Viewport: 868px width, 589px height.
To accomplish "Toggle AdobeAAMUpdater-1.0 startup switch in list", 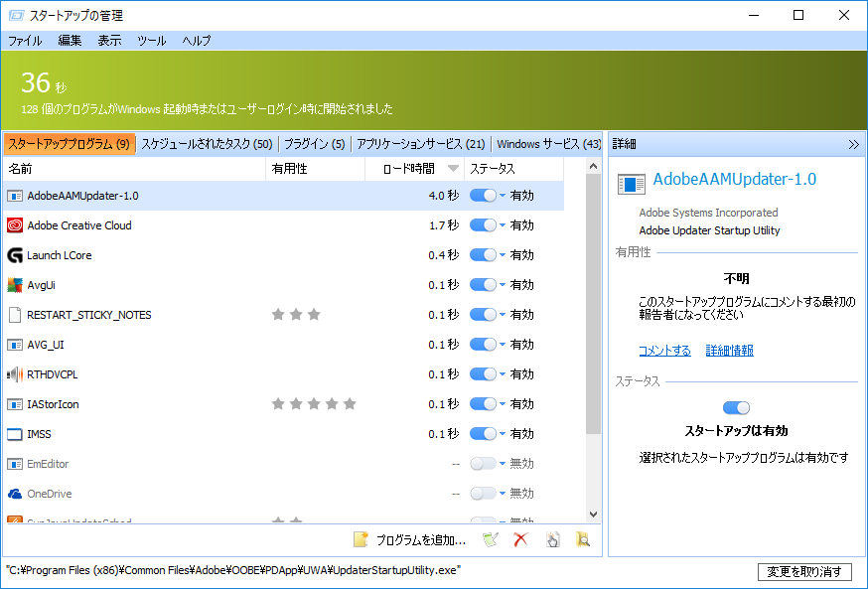I will tap(484, 196).
